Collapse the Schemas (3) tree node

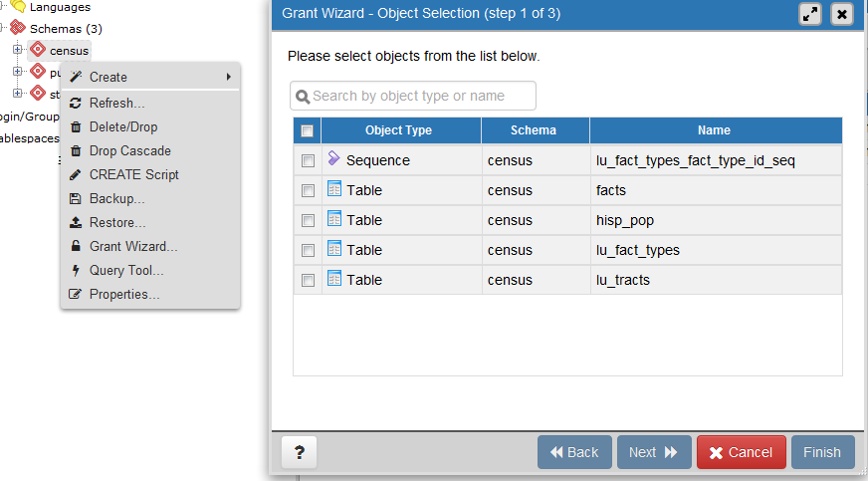point(3,28)
